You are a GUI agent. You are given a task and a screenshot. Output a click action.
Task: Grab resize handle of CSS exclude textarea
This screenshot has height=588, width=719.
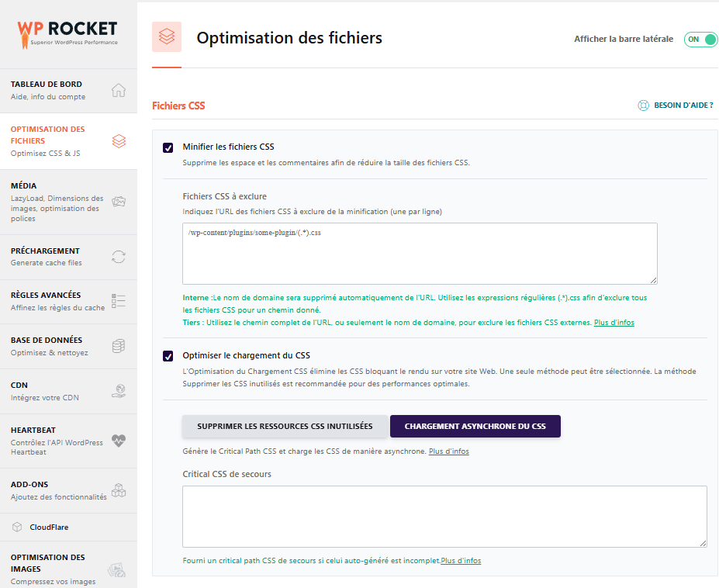[x=653, y=280]
